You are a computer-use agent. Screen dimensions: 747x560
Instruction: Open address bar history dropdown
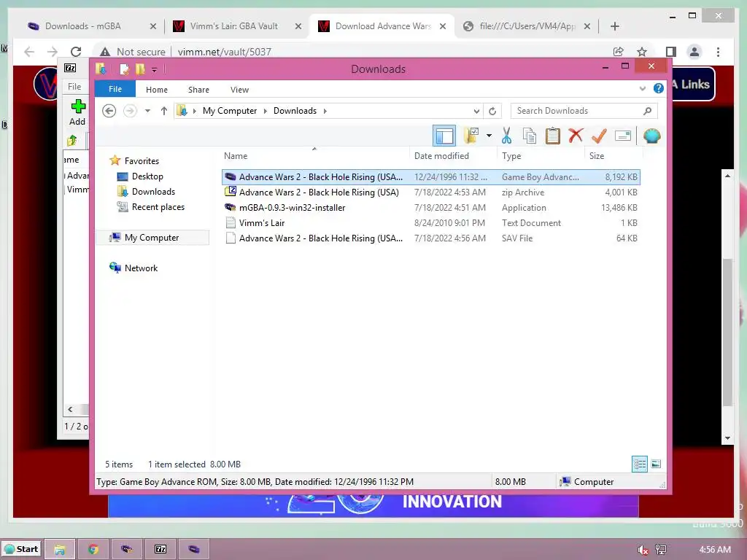476,111
